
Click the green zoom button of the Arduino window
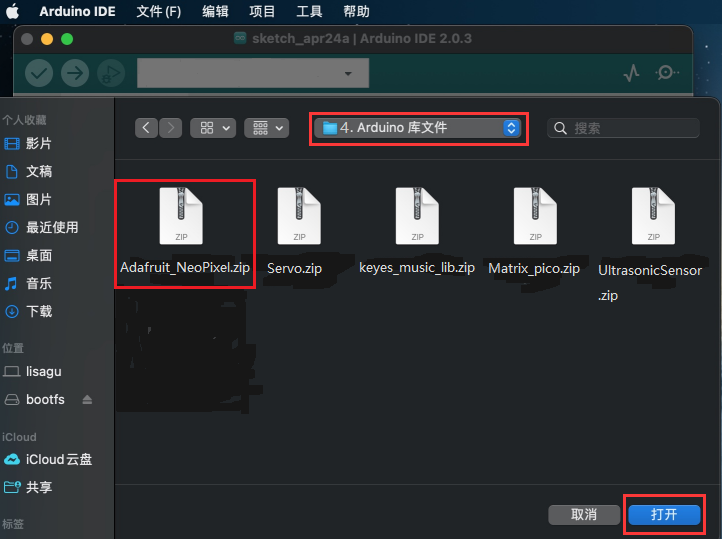point(67,39)
